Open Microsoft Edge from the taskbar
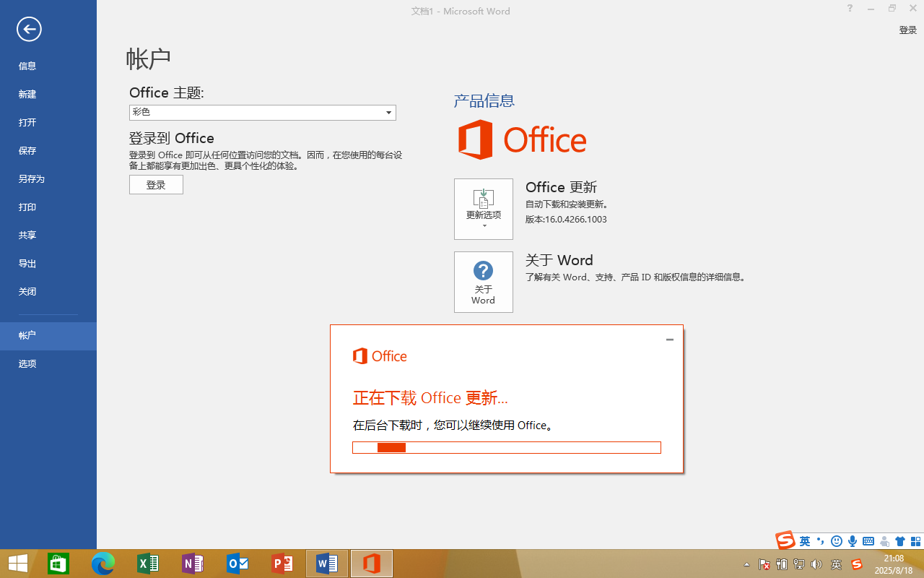 point(103,564)
